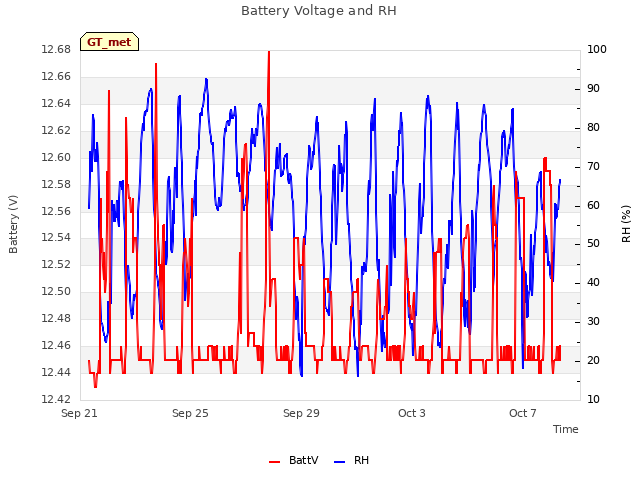The image size is (640, 480).
Task: Click the BattV legend entry
Action: point(294,460)
